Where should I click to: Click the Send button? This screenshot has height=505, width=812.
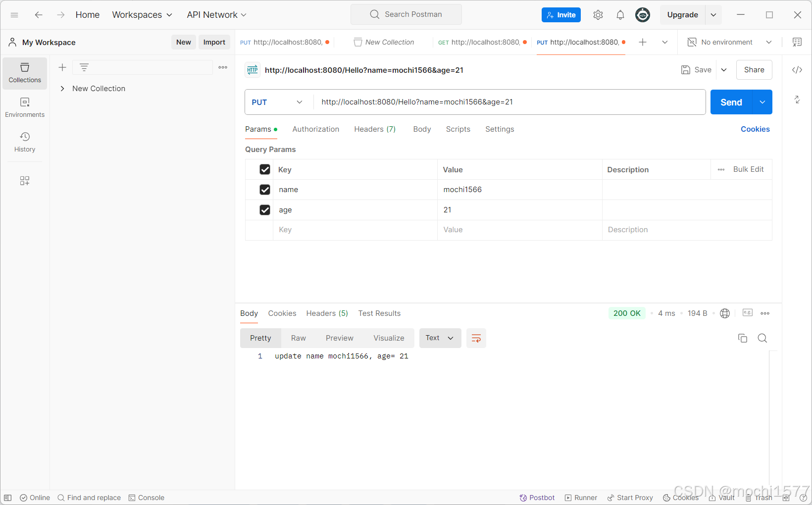731,102
